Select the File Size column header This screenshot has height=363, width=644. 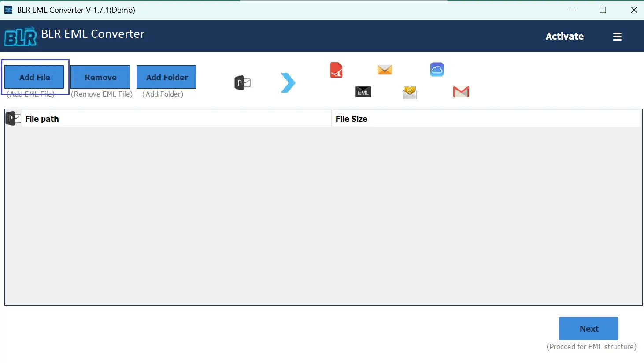[x=352, y=119]
